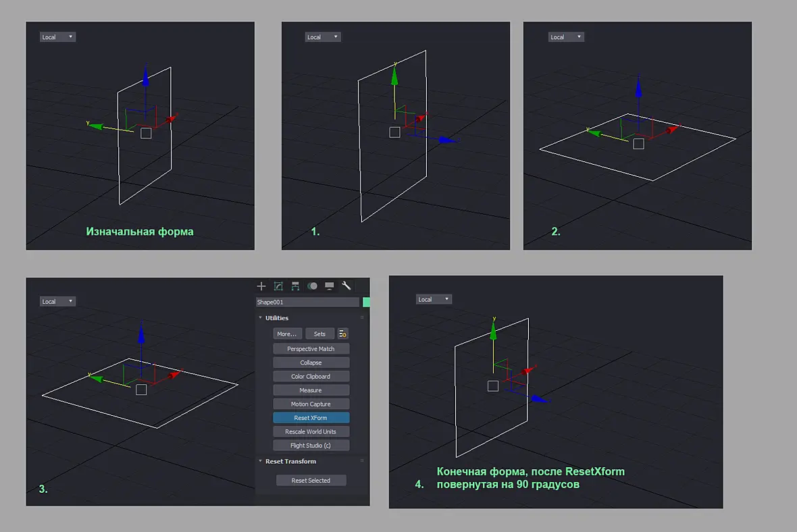Switch to the Hierarchy panel icon
Screen dimensions: 797x532
point(295,286)
